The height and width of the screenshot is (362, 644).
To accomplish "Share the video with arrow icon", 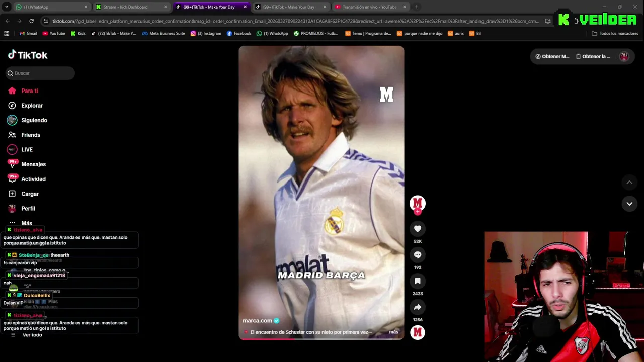I will [418, 307].
